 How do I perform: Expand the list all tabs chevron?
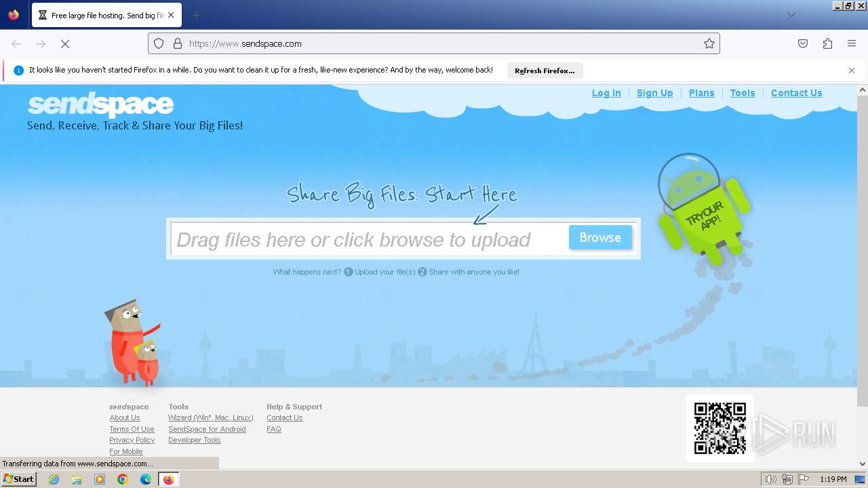click(x=791, y=15)
